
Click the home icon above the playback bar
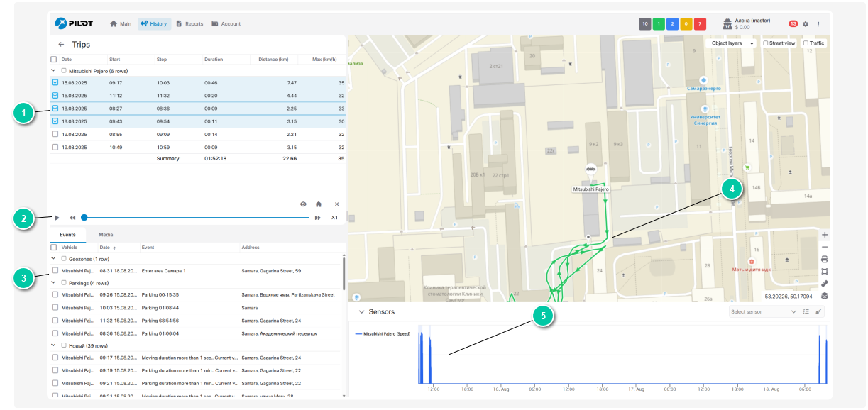click(319, 204)
